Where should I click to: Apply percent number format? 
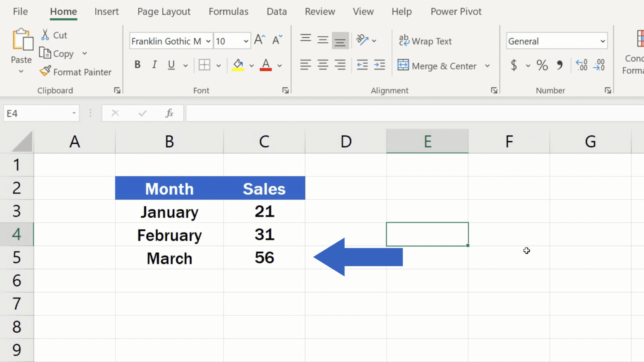pyautogui.click(x=542, y=65)
